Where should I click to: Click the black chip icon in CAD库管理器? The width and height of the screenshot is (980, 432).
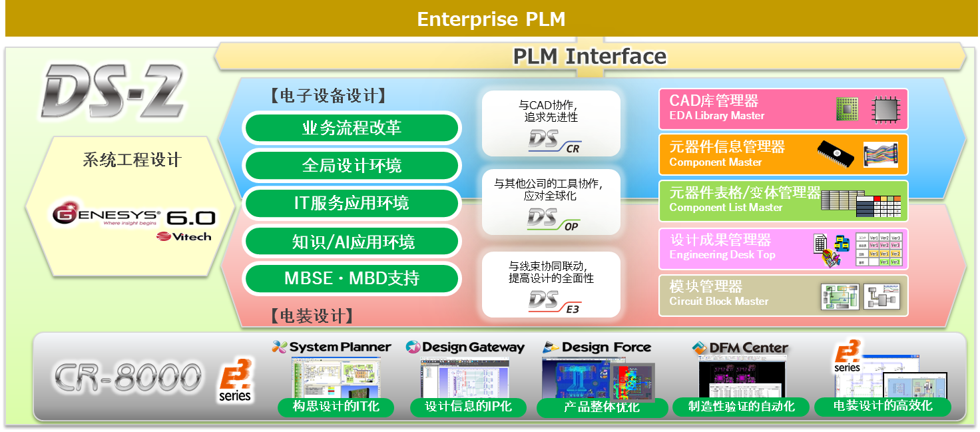coord(885,108)
